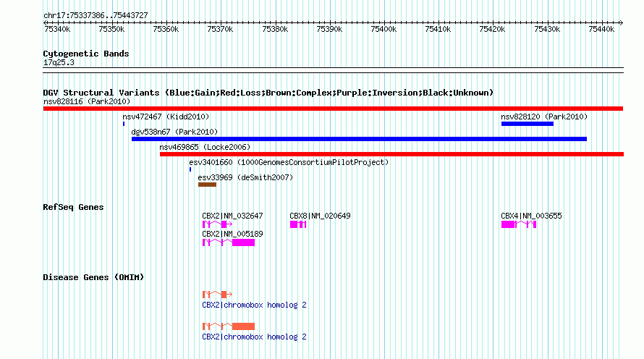
Task: Click the Disease Genes (OMIM) track heading
Action: (93, 277)
